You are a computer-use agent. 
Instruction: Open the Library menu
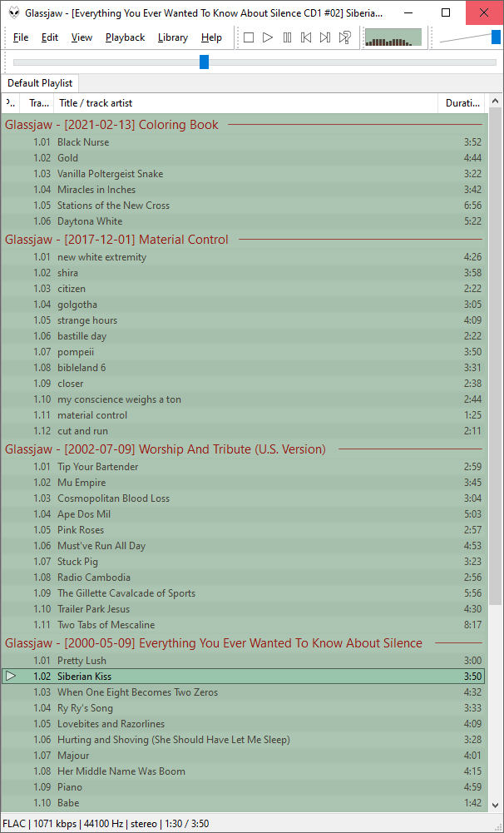point(173,37)
